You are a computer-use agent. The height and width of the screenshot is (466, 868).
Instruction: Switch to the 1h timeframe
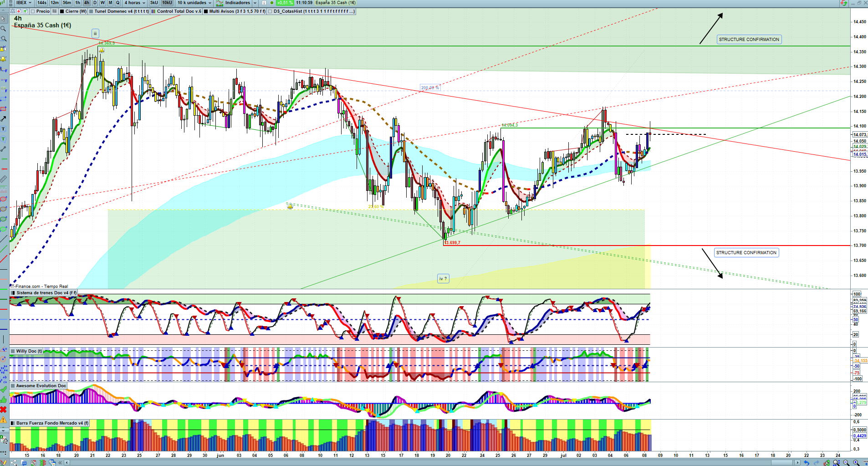78,3
